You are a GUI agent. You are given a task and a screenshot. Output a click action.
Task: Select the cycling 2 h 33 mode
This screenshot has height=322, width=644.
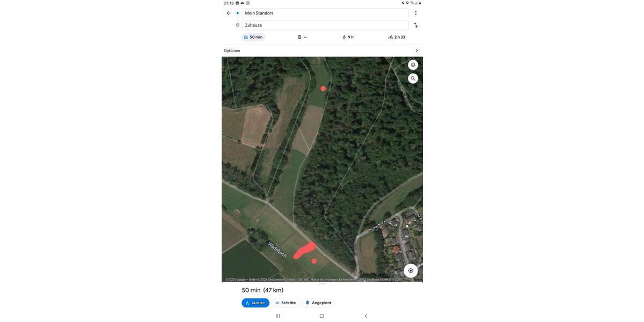point(397,37)
